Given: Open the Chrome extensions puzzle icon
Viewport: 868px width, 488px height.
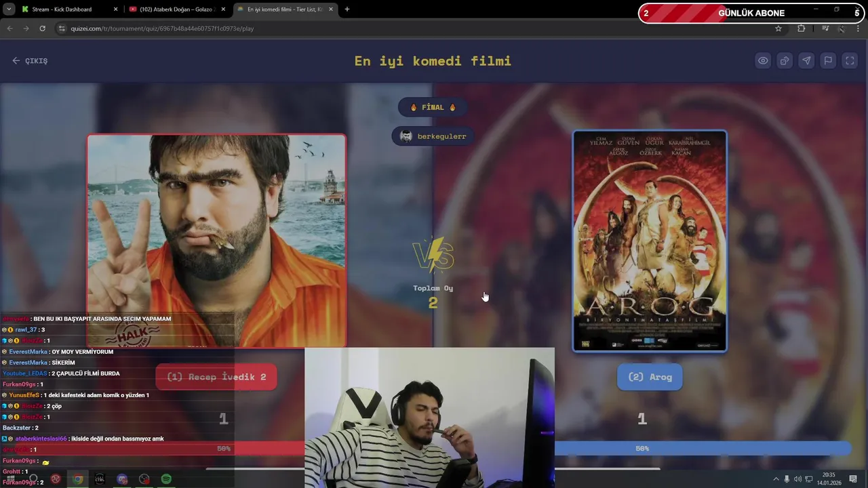Looking at the screenshot, I should pyautogui.click(x=802, y=28).
